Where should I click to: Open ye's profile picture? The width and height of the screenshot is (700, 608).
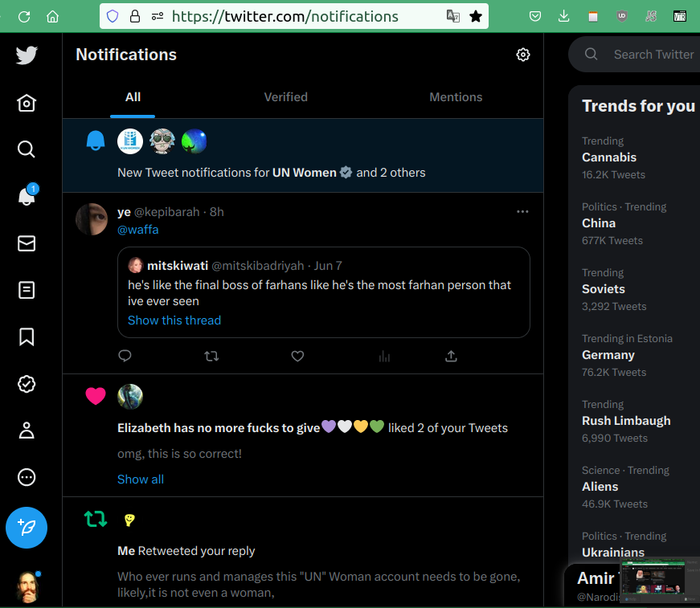click(92, 219)
